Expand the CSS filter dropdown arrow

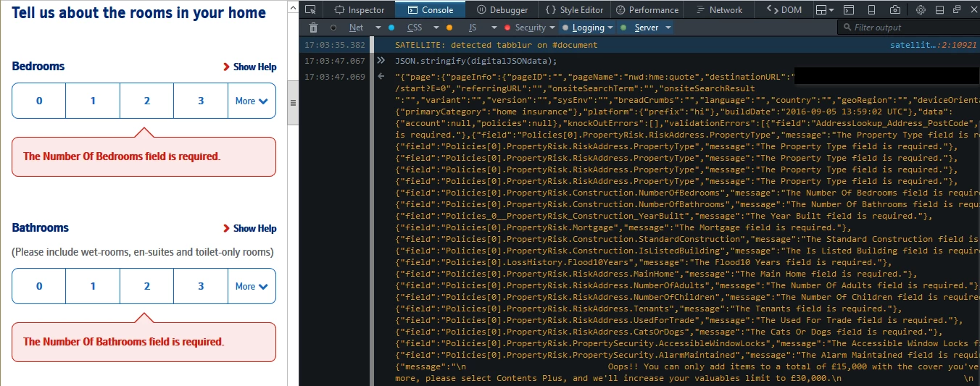coord(436,28)
